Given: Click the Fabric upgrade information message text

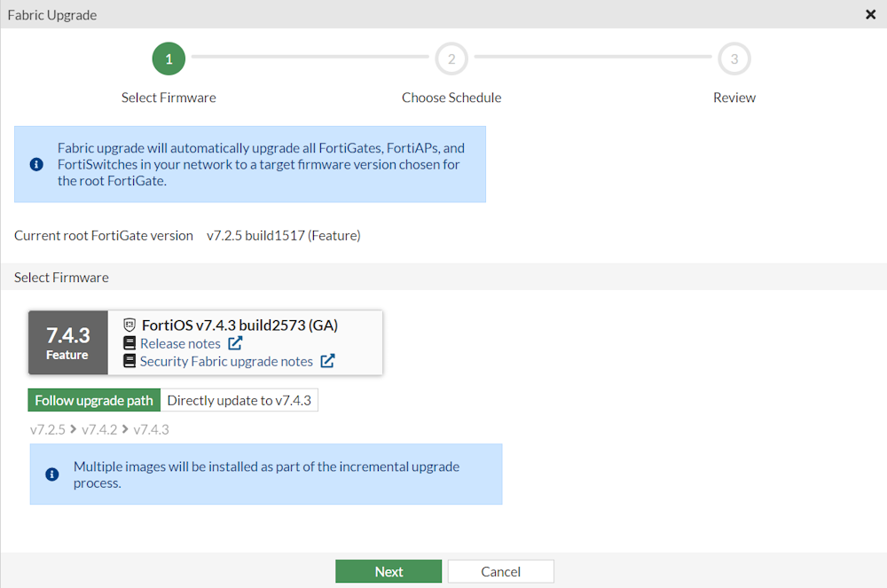Looking at the screenshot, I should (x=261, y=165).
